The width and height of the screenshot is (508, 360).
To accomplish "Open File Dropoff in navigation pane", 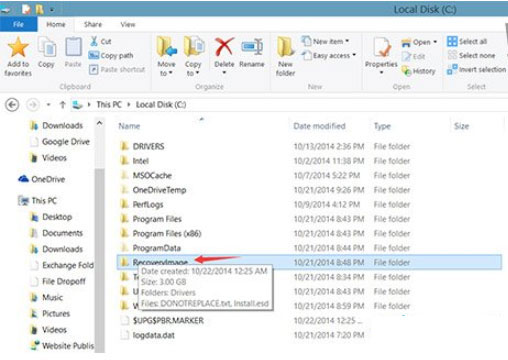I will (x=64, y=281).
